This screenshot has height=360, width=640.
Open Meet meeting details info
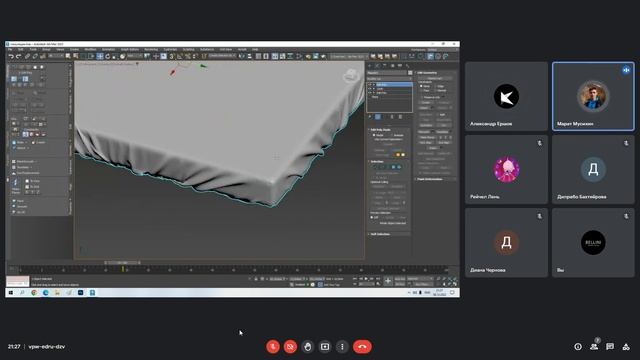[x=578, y=347]
